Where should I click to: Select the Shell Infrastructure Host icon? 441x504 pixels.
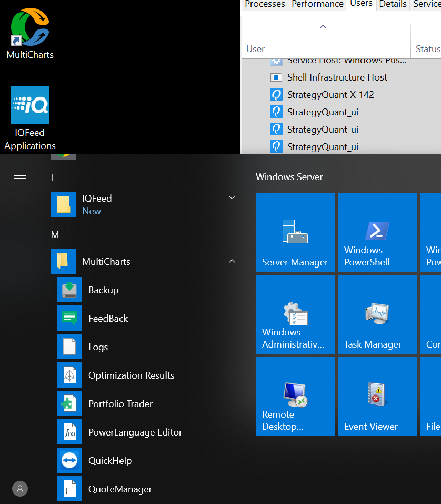coord(276,77)
